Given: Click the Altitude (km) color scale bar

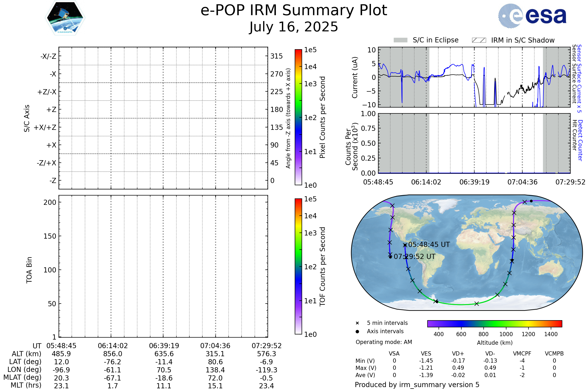Looking at the screenshot, I should click(494, 323).
